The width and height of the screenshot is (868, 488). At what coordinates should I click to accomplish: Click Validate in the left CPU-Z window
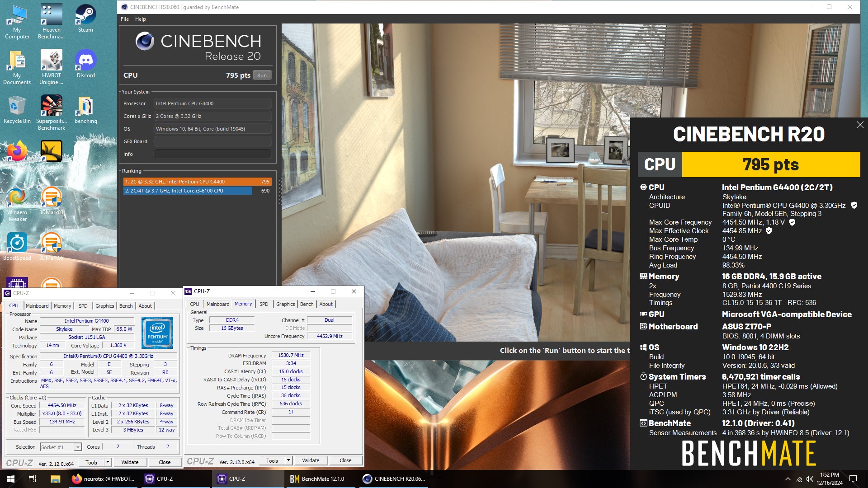tap(130, 462)
